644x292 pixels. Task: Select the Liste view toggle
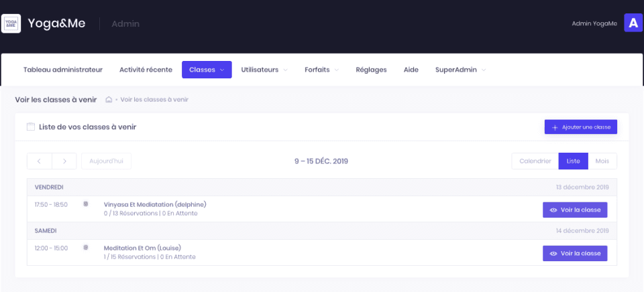573,161
